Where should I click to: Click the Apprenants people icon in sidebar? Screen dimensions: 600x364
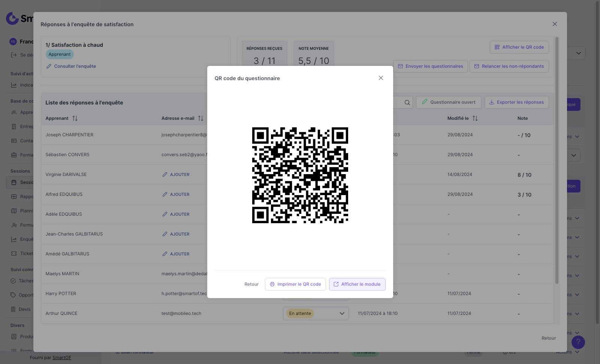tap(14, 112)
